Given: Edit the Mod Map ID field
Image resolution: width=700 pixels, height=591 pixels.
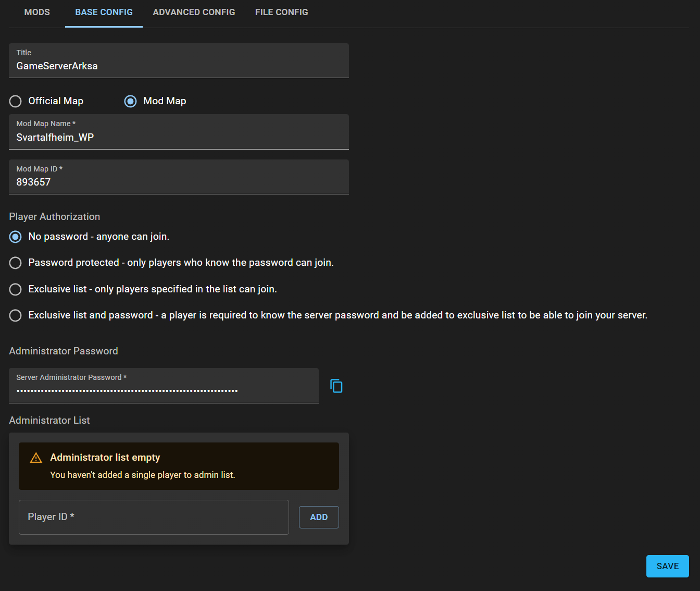Looking at the screenshot, I should tap(179, 177).
